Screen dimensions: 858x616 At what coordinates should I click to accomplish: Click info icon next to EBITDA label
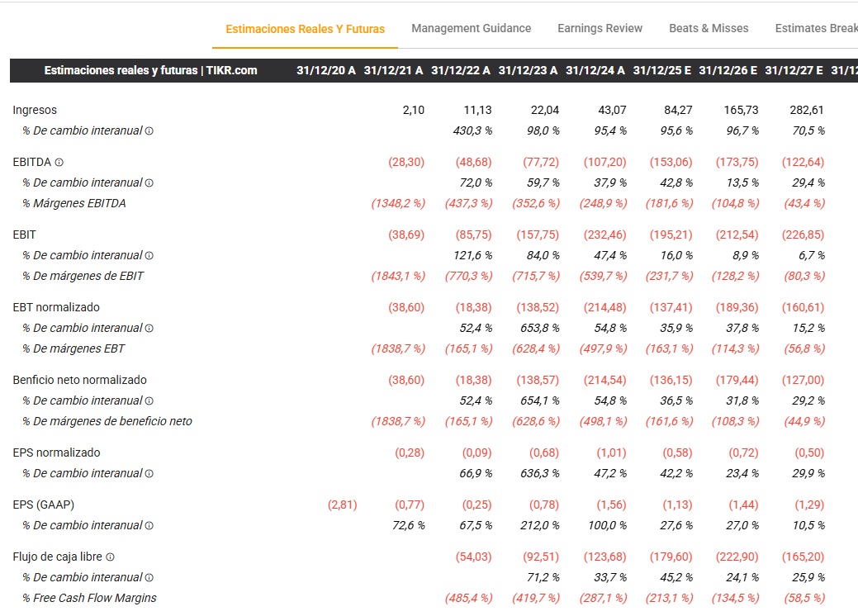[x=59, y=163]
